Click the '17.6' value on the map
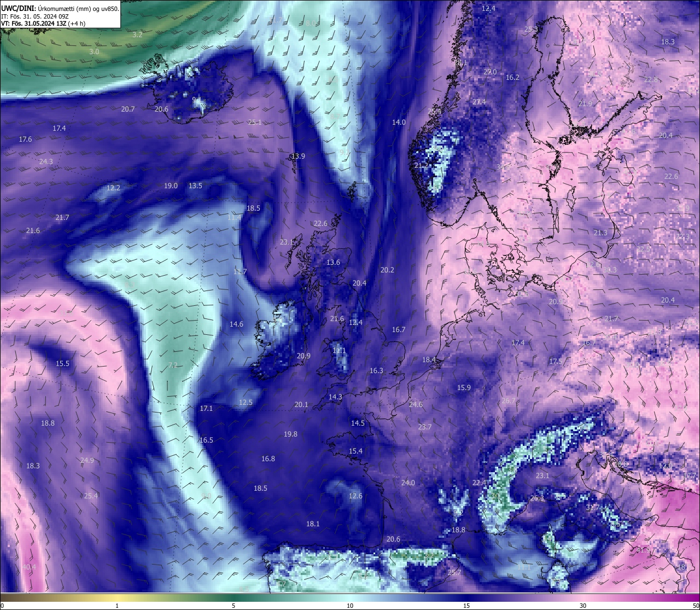700x610 pixels. (25, 140)
